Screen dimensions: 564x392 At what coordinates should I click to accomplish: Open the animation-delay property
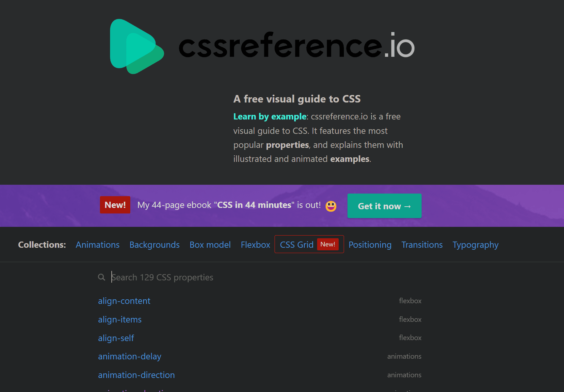[130, 356]
